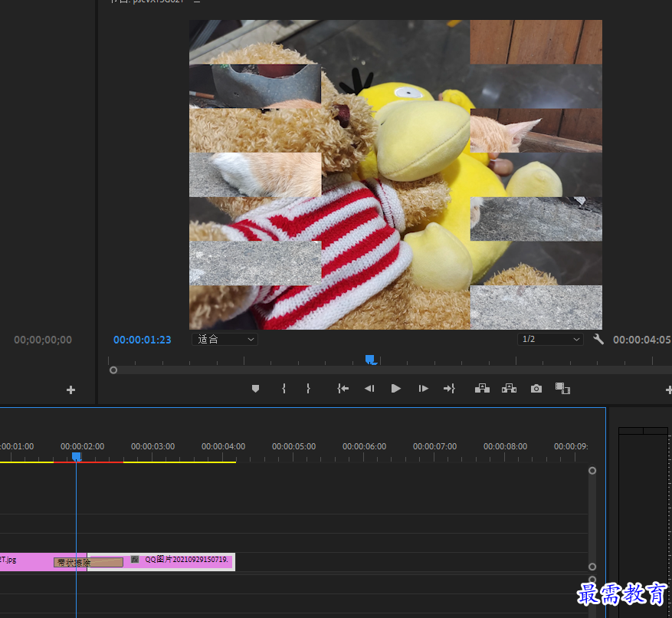Click the 00:00:01:23 playhead timecode

[x=143, y=340]
